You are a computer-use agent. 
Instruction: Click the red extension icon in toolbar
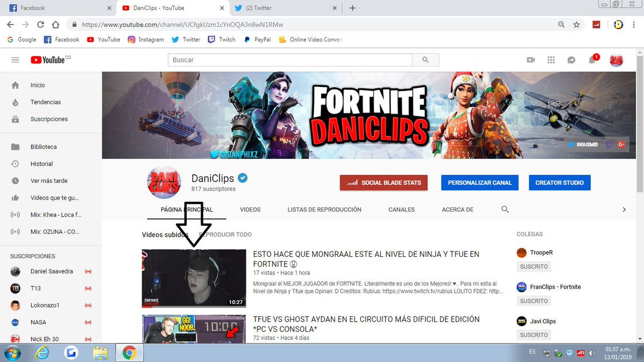596,25
